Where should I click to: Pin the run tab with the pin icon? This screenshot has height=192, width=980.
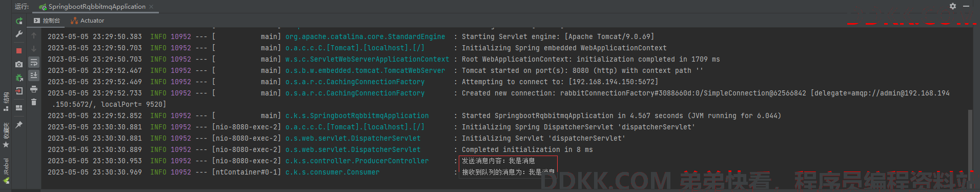(19, 125)
